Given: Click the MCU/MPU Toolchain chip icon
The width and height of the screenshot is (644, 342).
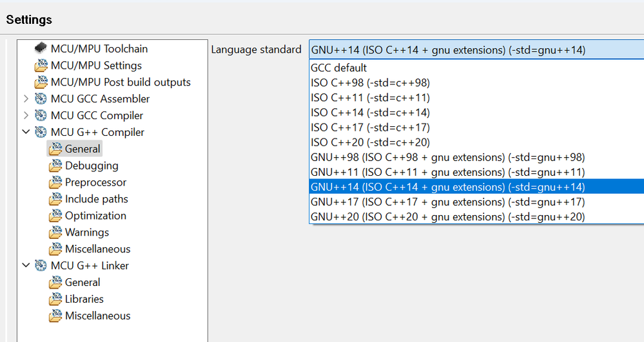Looking at the screenshot, I should tap(41, 48).
